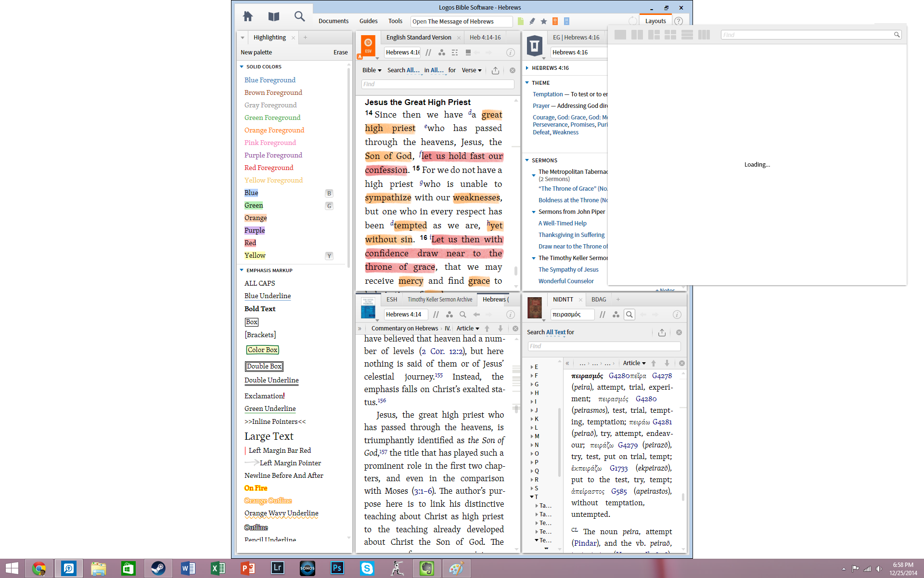Switch to Timothy Keller Sermon Archive tab
Viewport: 924px width, 578px height.
coord(440,300)
